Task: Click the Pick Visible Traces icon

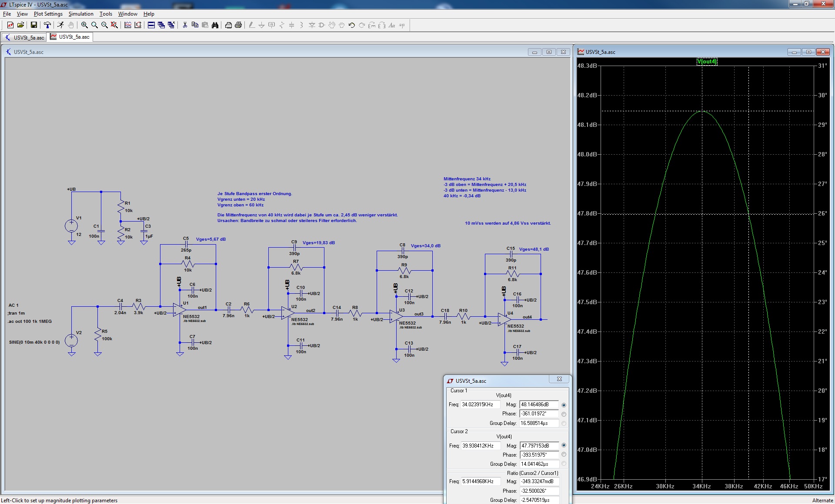Action: click(x=128, y=25)
